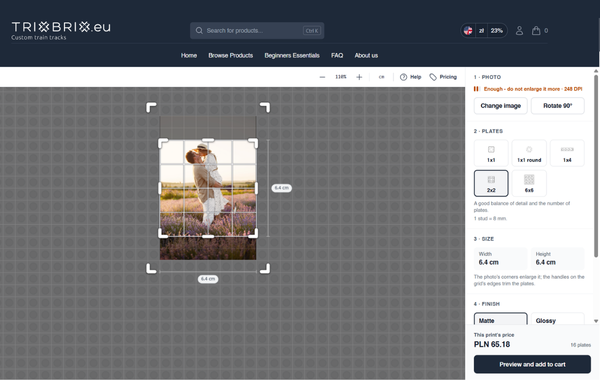
Task: Choose the Glossy finish
Action: 558,319
